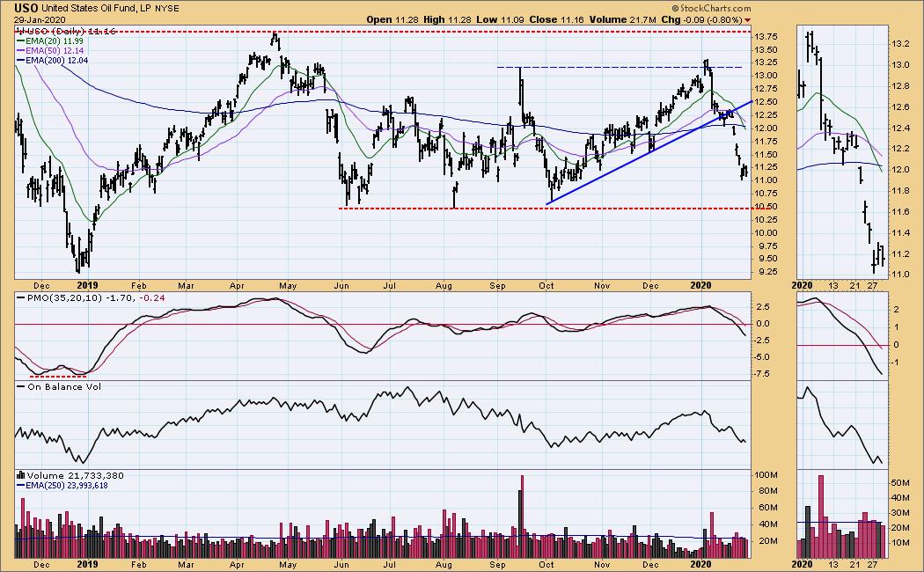The image size is (924, 572).
Task: Click the 29-Jan-2020 date label
Action: (x=40, y=19)
